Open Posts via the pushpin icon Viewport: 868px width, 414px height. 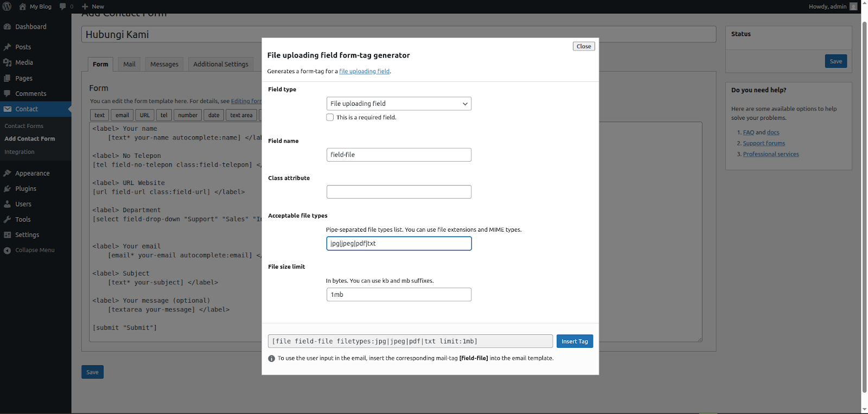(x=8, y=47)
